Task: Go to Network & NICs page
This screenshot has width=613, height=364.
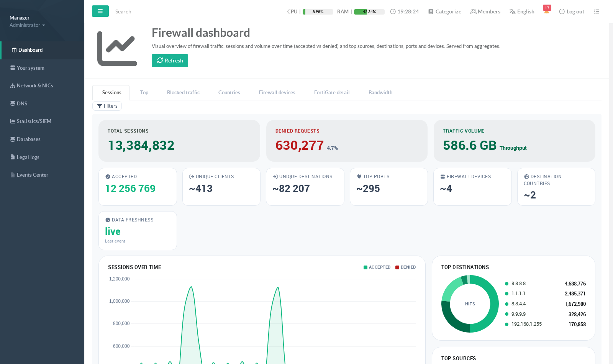Action: 42,85
